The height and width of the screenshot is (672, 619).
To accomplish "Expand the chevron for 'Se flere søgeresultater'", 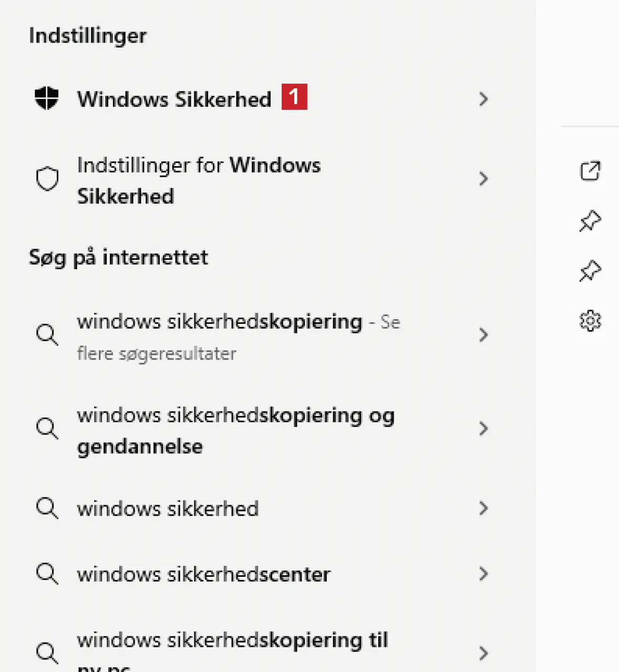I will tap(483, 335).
